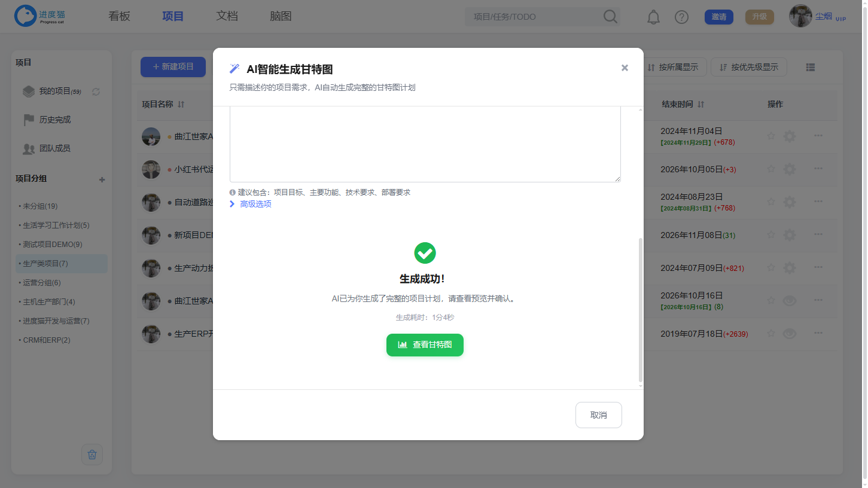Open the more menu for the 2019年07月18日 row
868x488 pixels.
coord(818,333)
